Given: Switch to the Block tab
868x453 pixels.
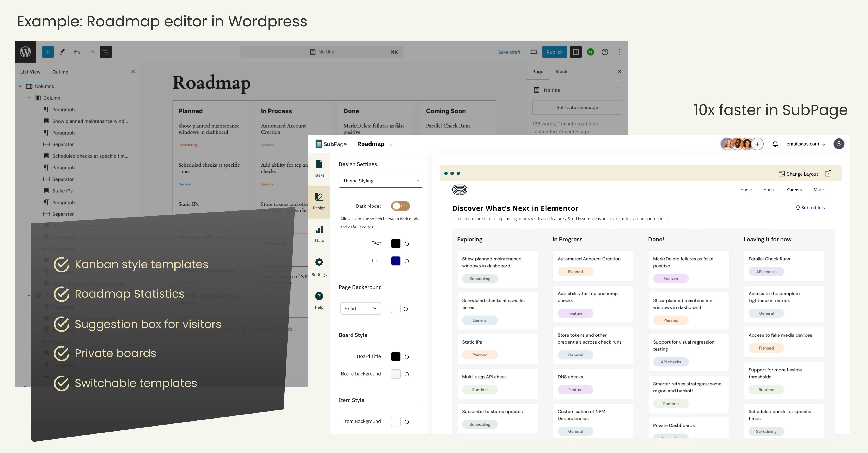Looking at the screenshot, I should [561, 71].
